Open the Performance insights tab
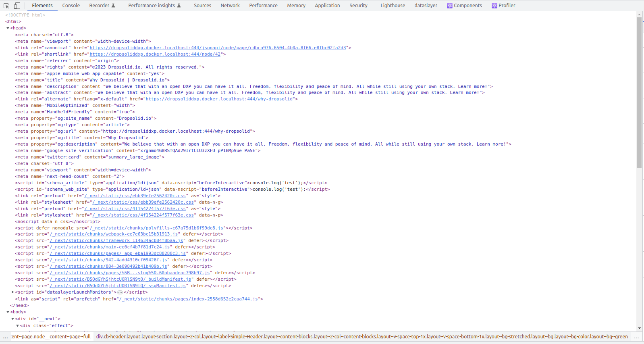This screenshot has width=644, height=344. (x=154, y=6)
